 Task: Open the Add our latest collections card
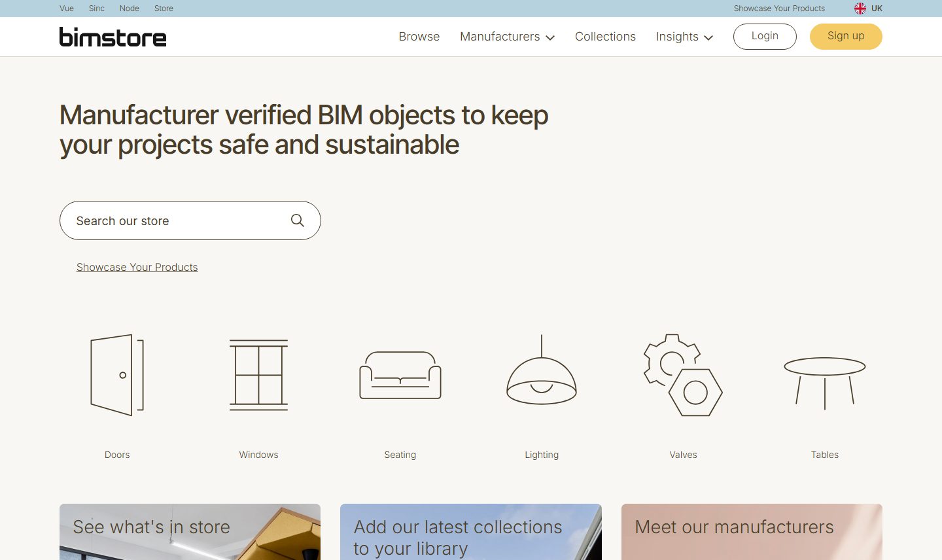[x=471, y=532]
